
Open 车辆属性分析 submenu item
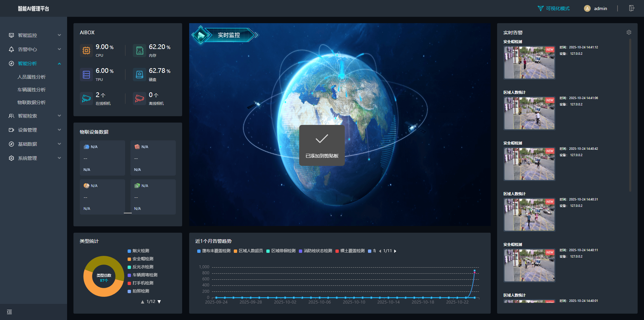click(32, 90)
